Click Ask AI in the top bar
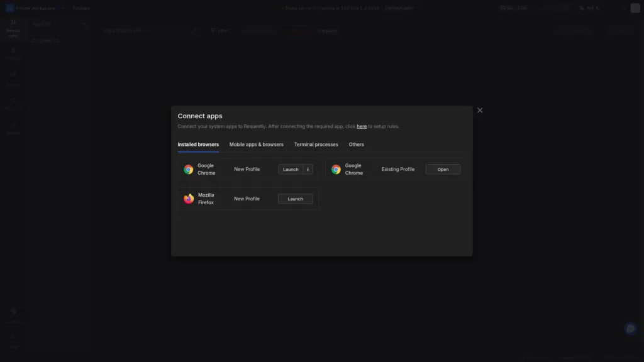Viewport: 644px width, 362px height. click(x=589, y=8)
